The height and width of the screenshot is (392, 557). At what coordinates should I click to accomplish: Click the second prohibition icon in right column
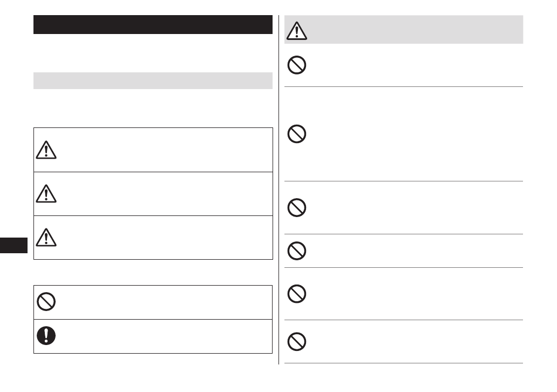tap(297, 134)
